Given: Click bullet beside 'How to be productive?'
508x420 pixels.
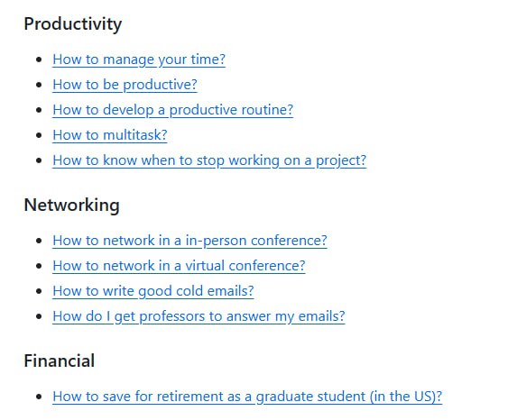Looking at the screenshot, I should click(39, 85).
